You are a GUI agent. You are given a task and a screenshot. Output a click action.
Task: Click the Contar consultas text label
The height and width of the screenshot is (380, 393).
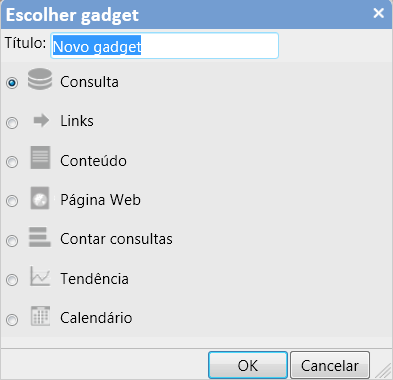[116, 239]
